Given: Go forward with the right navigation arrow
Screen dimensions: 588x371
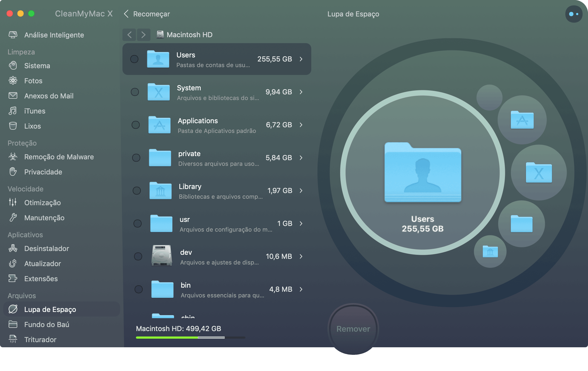Looking at the screenshot, I should (x=143, y=35).
